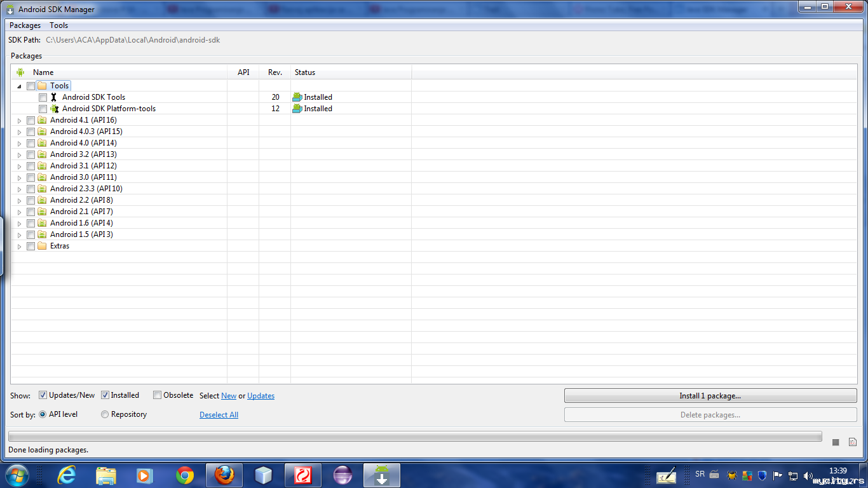Open the SDK Manager log icon
This screenshot has height=488, width=868.
coord(852,442)
